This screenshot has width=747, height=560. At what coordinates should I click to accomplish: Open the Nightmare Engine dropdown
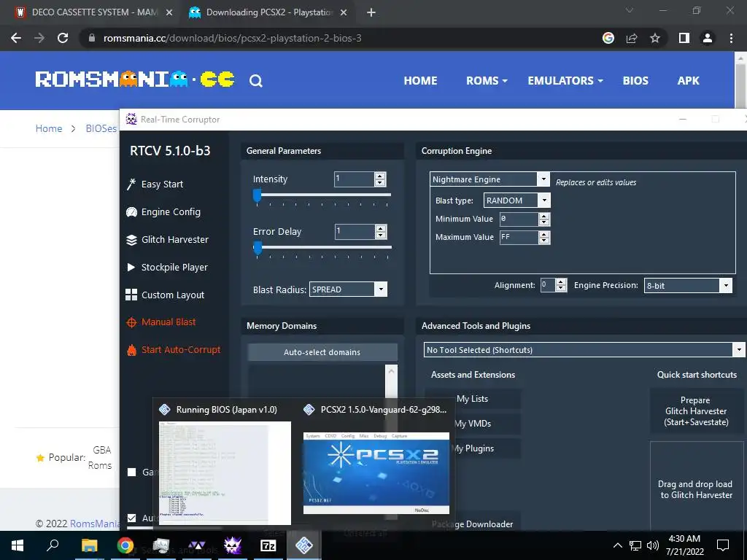pos(543,179)
